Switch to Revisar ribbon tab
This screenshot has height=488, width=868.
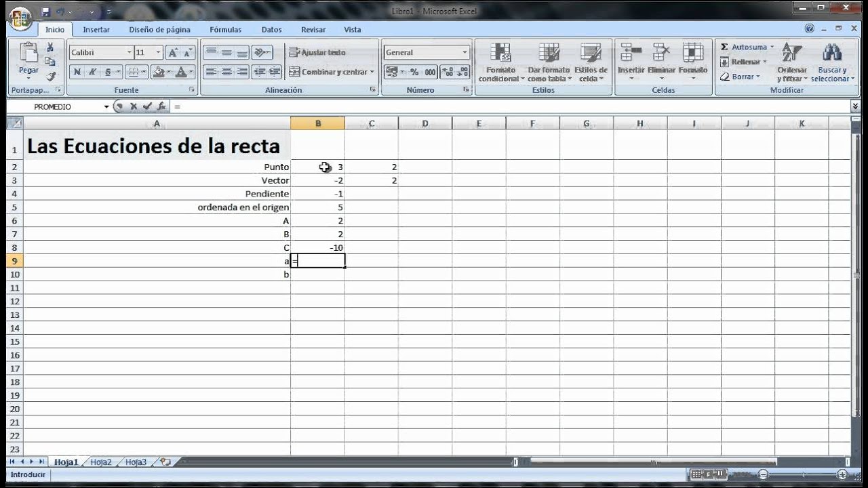tap(313, 29)
